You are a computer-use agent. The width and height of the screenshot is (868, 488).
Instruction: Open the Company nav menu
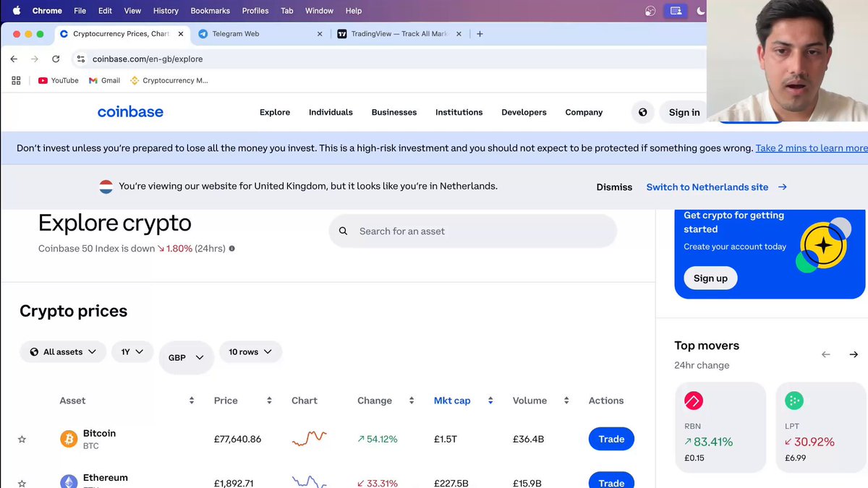point(584,112)
